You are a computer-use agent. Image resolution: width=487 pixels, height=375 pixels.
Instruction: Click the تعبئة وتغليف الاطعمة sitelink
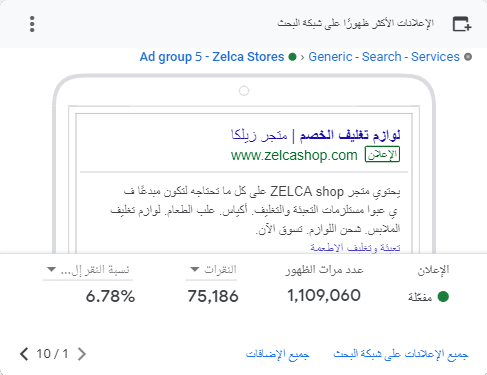[x=355, y=247]
